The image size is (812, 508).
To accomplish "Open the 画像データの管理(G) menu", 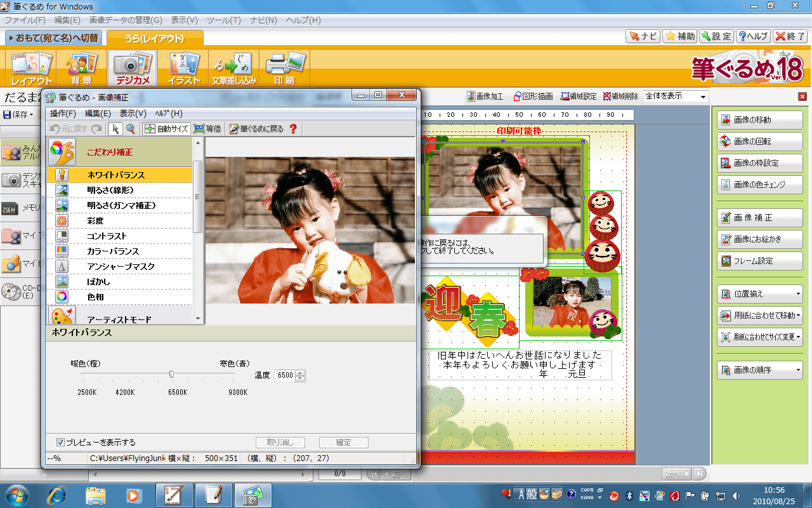I will [x=126, y=20].
